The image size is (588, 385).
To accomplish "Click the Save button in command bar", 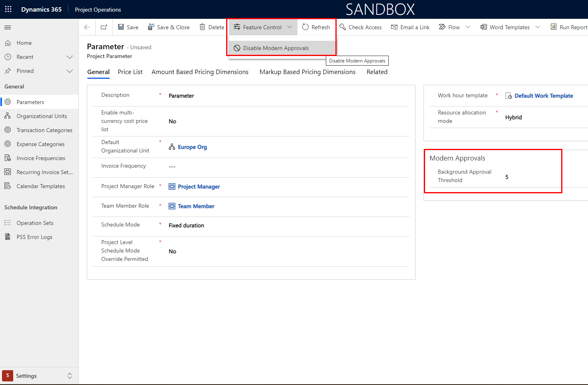I will click(128, 27).
